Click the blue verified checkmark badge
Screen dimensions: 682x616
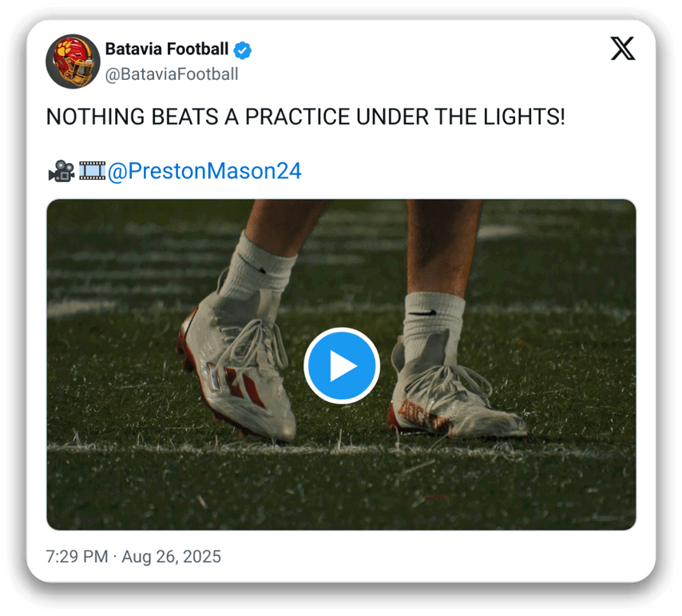tap(243, 50)
